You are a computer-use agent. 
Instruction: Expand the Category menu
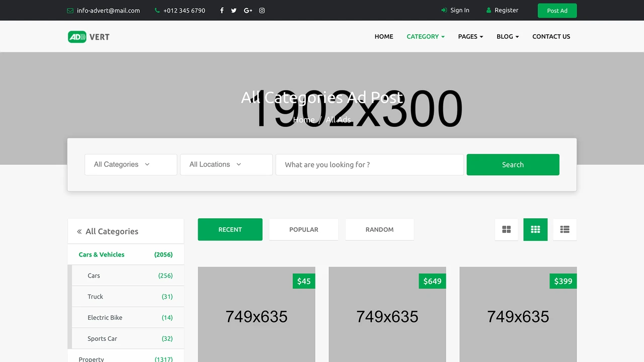point(426,37)
